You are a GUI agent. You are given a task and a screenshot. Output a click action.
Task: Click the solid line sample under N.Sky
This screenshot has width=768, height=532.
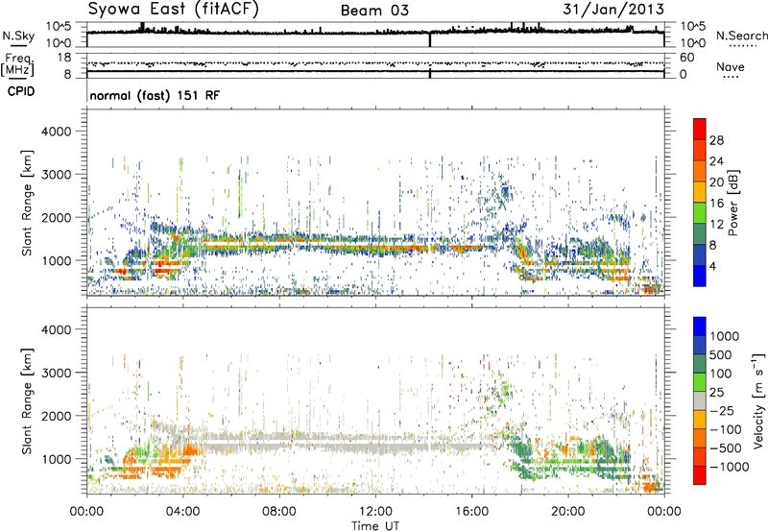pyautogui.click(x=18, y=45)
